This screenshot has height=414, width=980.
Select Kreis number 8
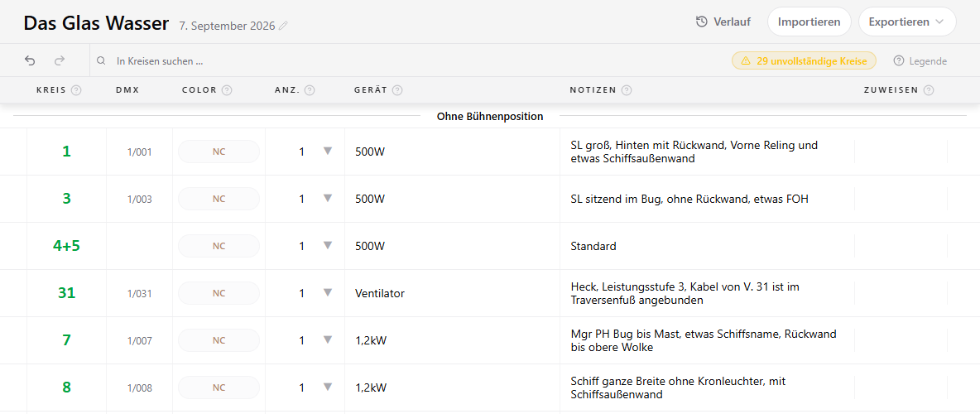pos(66,388)
